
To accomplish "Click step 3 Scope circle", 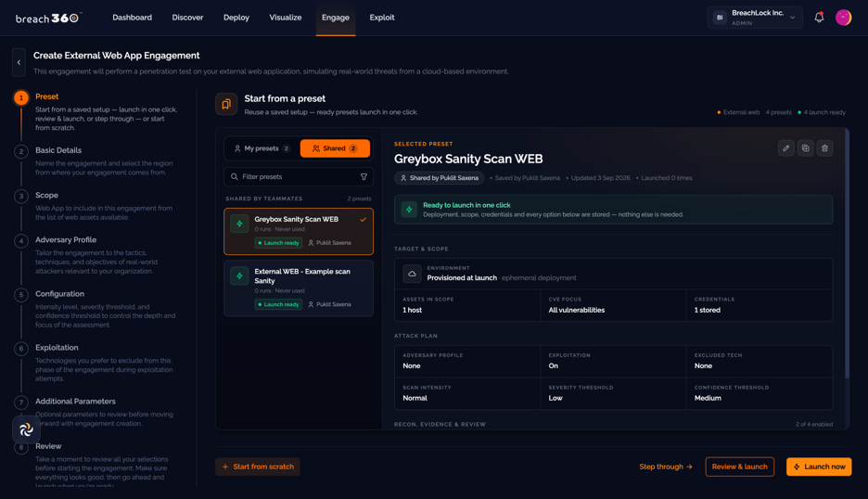I will coord(21,196).
